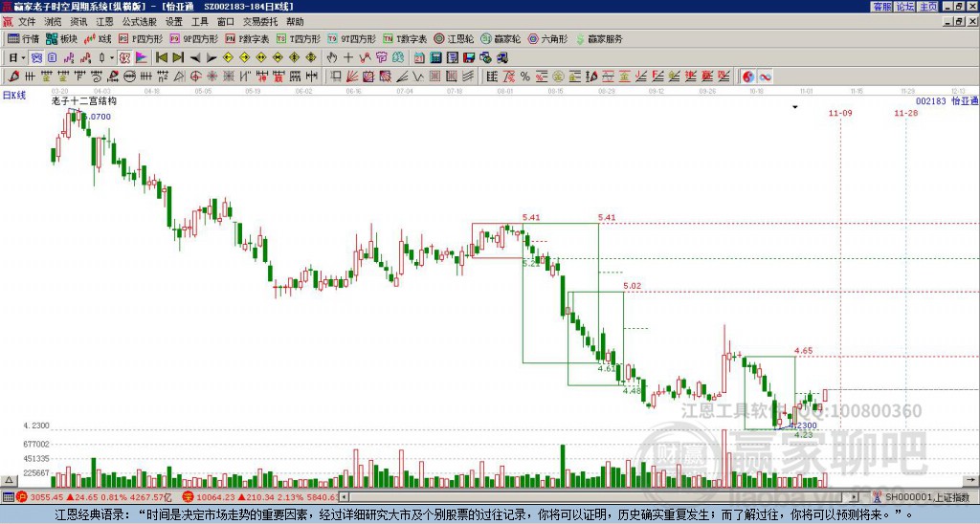The height and width of the screenshot is (524, 980).
Task: Toggle the 权 rights-adjustment button
Action: click(124, 58)
